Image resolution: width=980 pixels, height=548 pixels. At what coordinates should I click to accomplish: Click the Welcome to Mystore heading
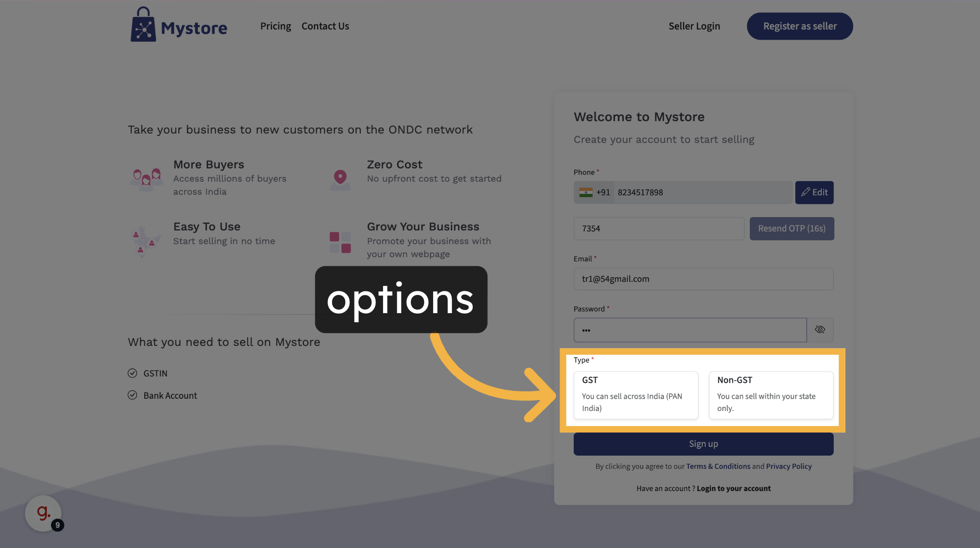tap(639, 117)
